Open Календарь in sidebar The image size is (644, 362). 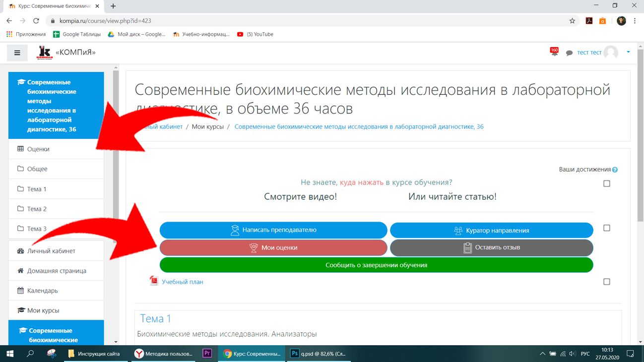tap(56, 291)
